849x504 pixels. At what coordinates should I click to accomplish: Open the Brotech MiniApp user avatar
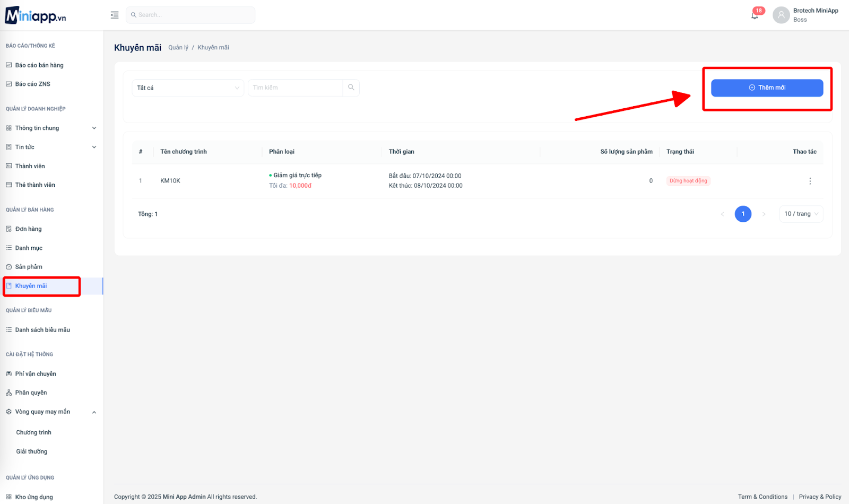coord(781,15)
